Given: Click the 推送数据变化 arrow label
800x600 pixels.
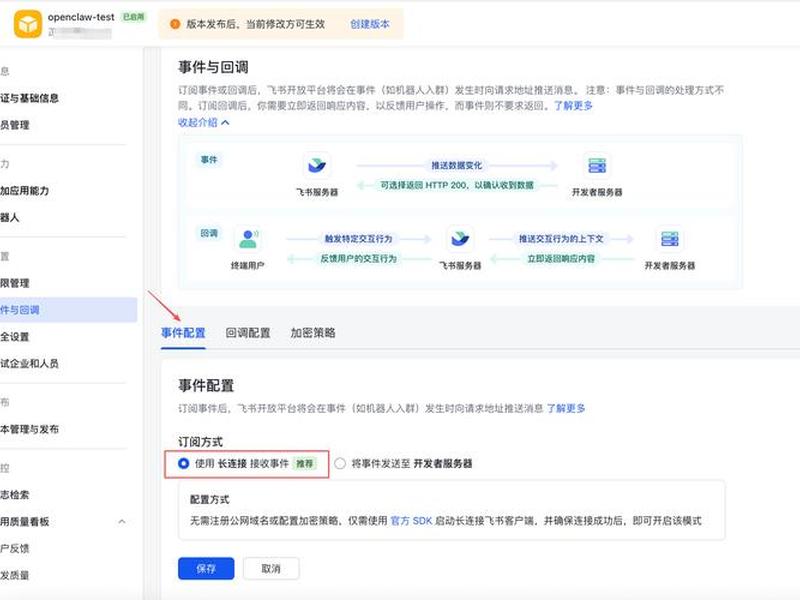Looking at the screenshot, I should tap(457, 165).
